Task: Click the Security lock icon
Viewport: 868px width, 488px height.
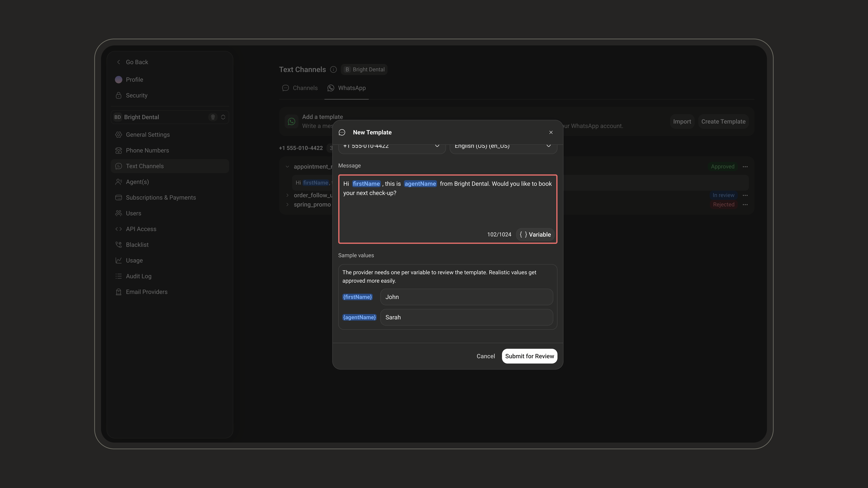Action: (x=118, y=95)
